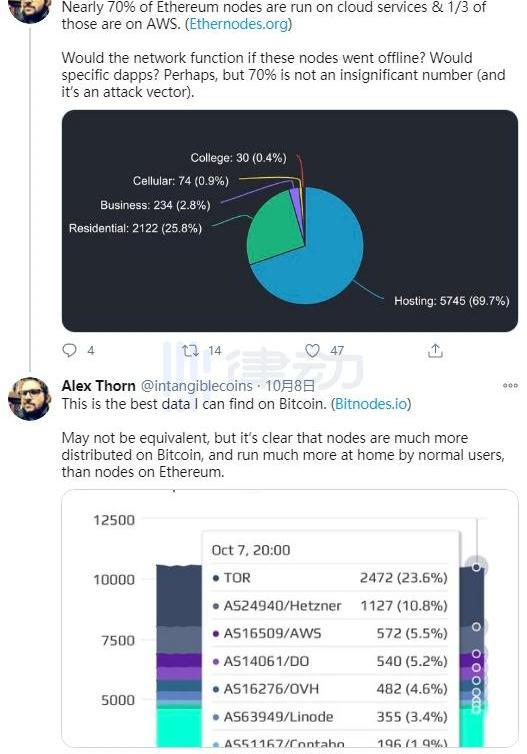The width and height of the screenshot is (527, 754).
Task: Open the Ethernodes.org link
Action: click(x=238, y=24)
